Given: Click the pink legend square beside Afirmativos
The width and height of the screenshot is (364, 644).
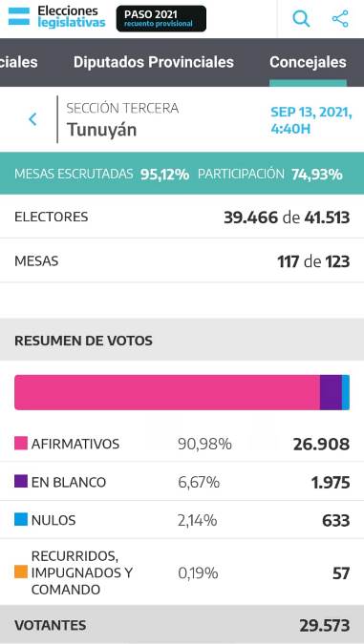Looking at the screenshot, I should [21, 443].
